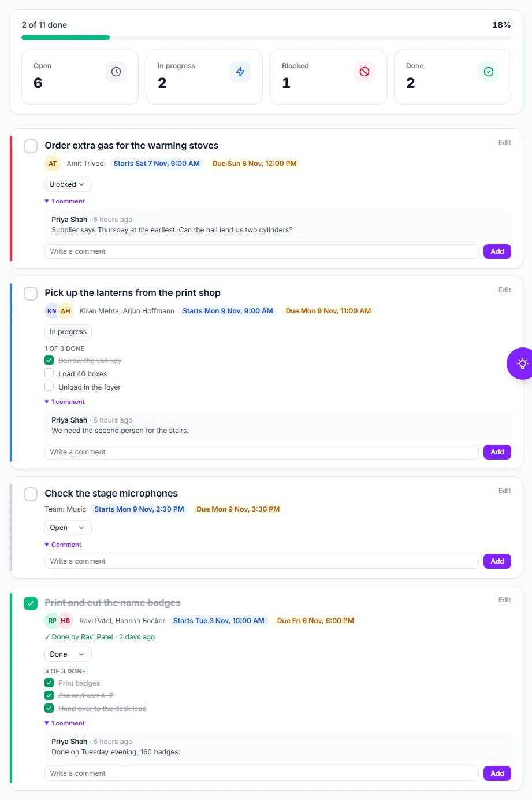Check the 'Load 40 boxes' subtask
Viewport: 532px width, 800px height.
(x=49, y=373)
